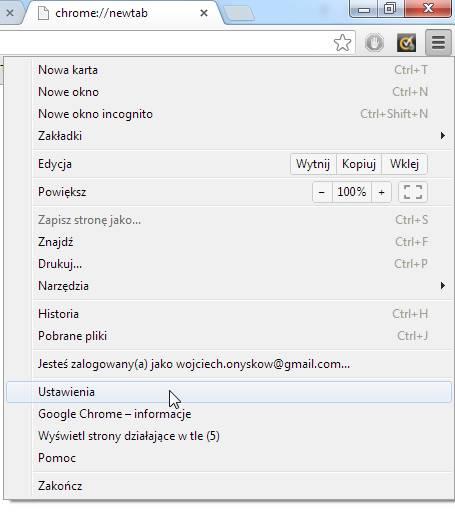
Task: Select Wyświetl strony działające w tle (5)
Action: tap(229, 436)
